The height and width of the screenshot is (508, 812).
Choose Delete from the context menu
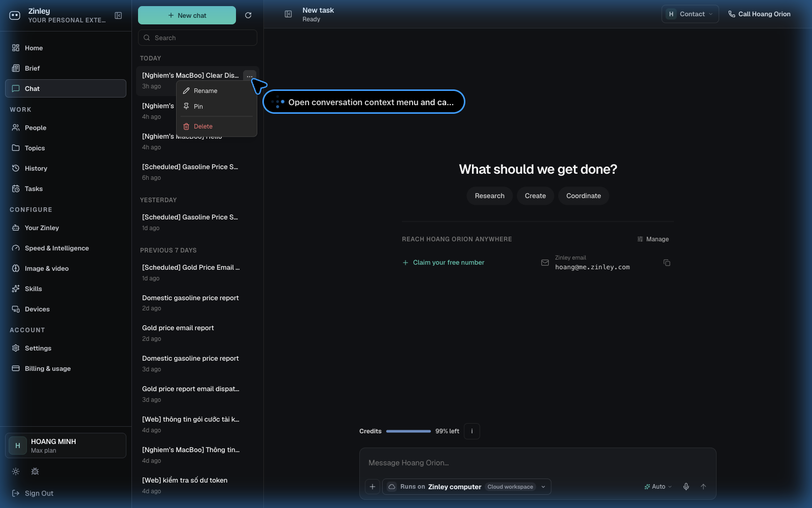pos(217,126)
